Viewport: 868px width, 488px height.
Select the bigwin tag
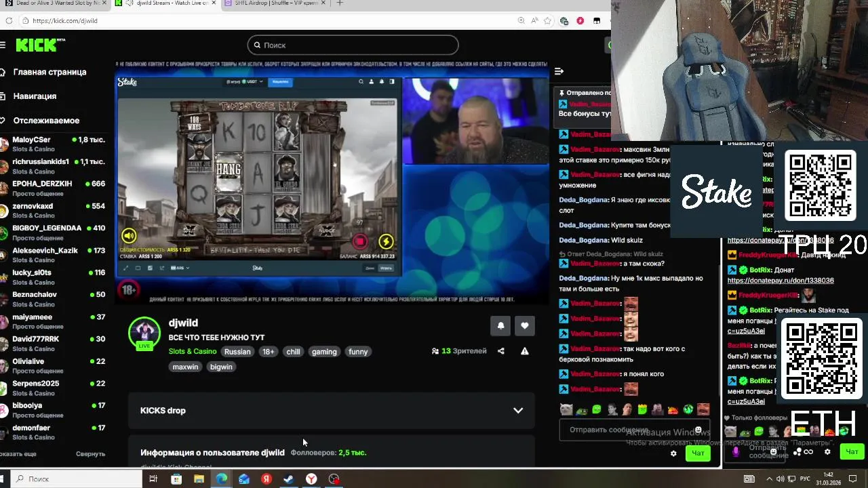tap(221, 367)
